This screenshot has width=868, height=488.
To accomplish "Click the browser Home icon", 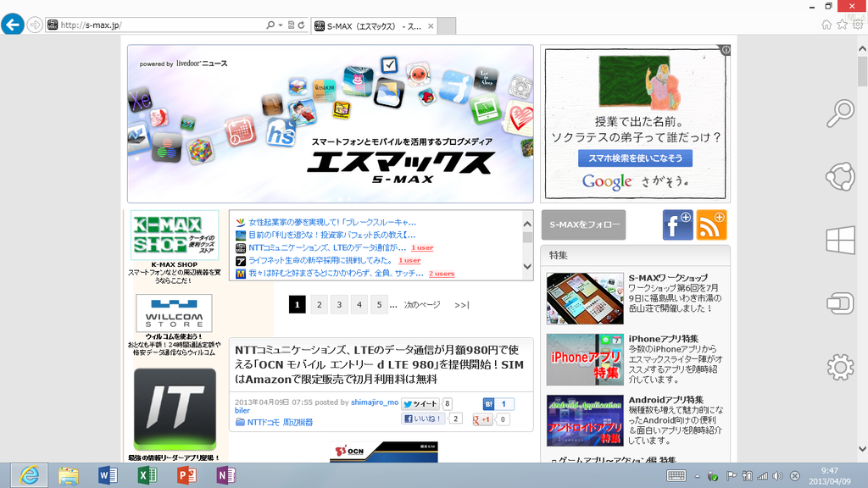I will (x=826, y=25).
